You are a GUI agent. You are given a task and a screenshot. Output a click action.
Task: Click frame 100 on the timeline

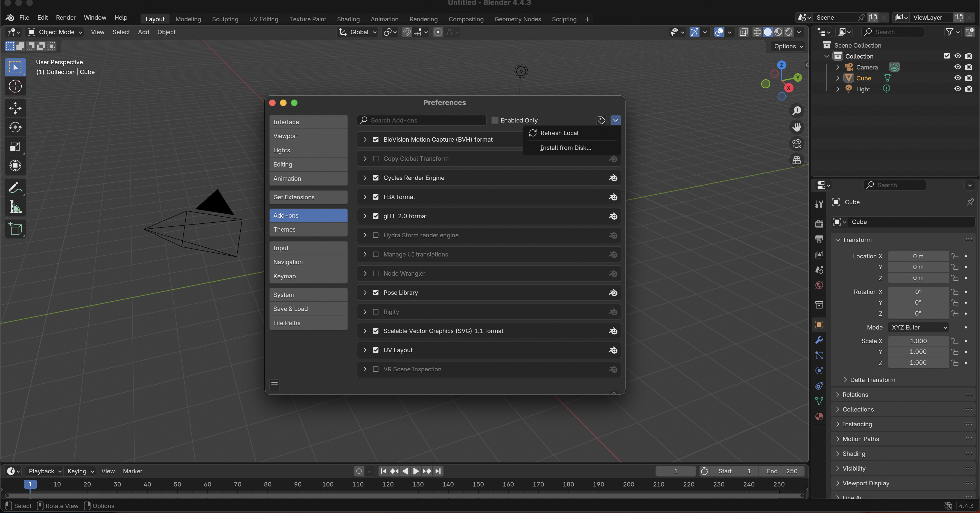(x=328, y=484)
